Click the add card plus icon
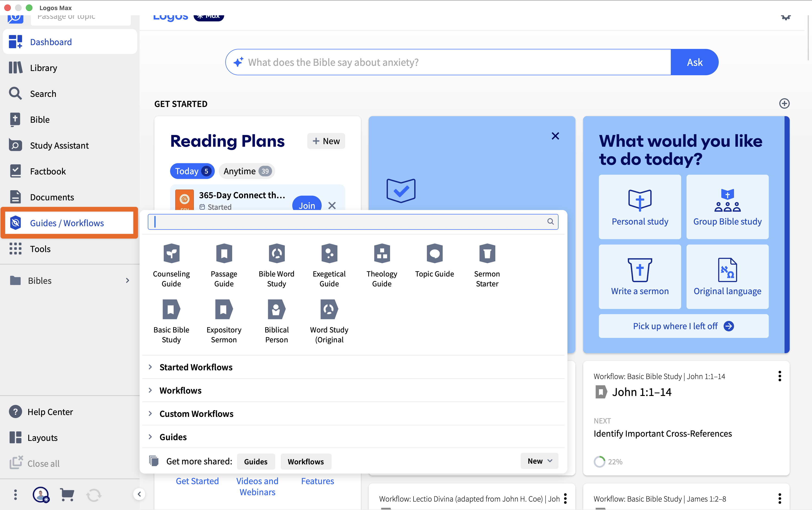 784,103
